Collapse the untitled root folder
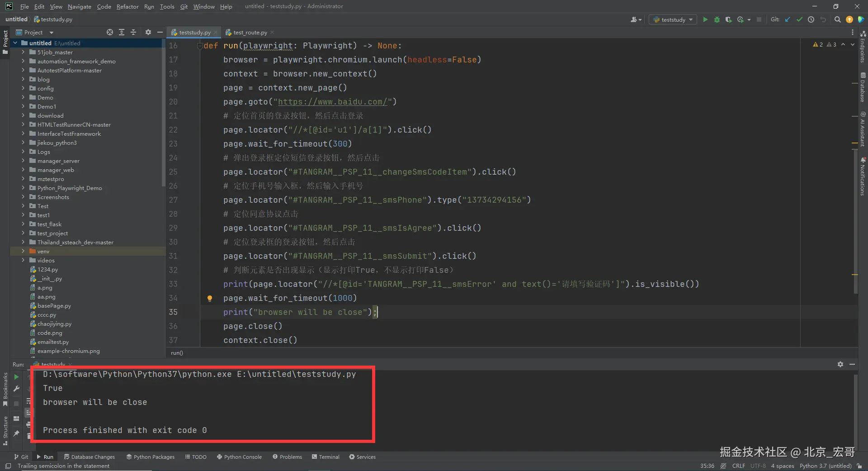Viewport: 868px width, 471px height. tap(15, 43)
